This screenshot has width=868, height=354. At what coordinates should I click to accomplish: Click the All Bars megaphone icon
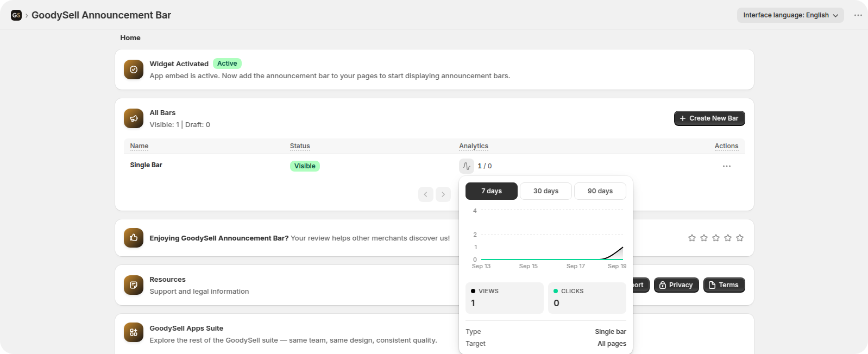134,118
